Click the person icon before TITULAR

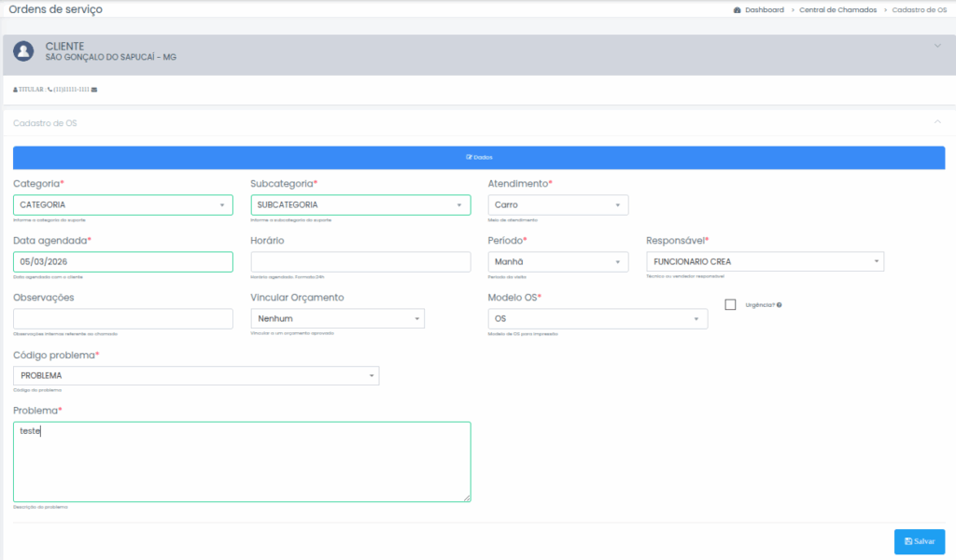coord(15,90)
